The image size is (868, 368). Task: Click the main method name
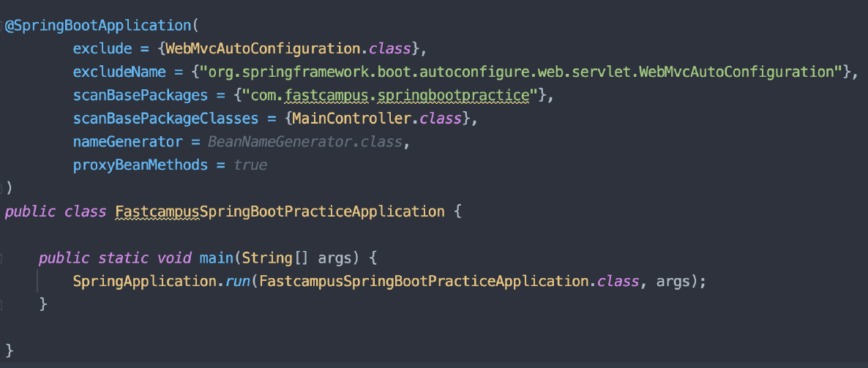point(217,258)
